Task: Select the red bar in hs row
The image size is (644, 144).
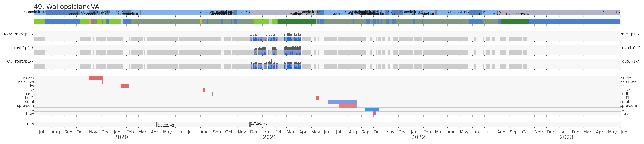Action: point(125,86)
